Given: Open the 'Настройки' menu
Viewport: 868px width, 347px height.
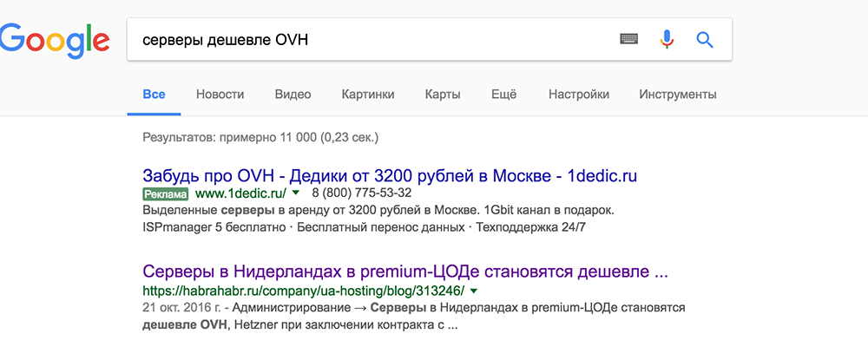Looking at the screenshot, I should tap(579, 95).
